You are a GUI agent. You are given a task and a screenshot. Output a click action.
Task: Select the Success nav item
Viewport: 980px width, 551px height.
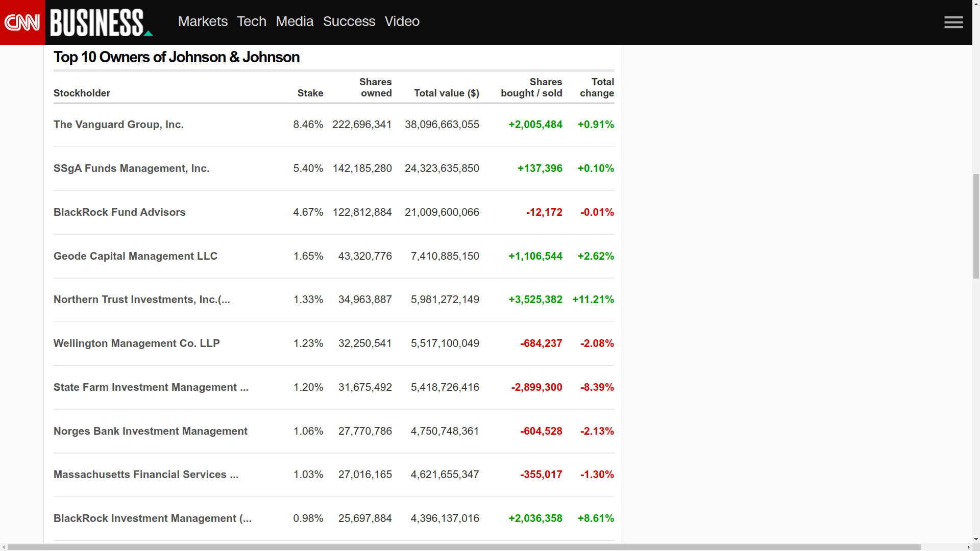349,21
